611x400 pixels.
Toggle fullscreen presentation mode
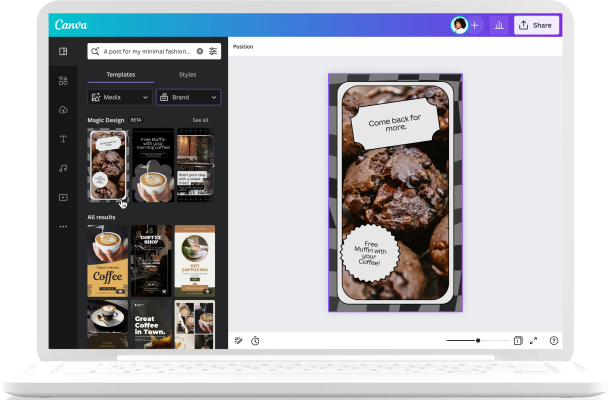pyautogui.click(x=533, y=341)
